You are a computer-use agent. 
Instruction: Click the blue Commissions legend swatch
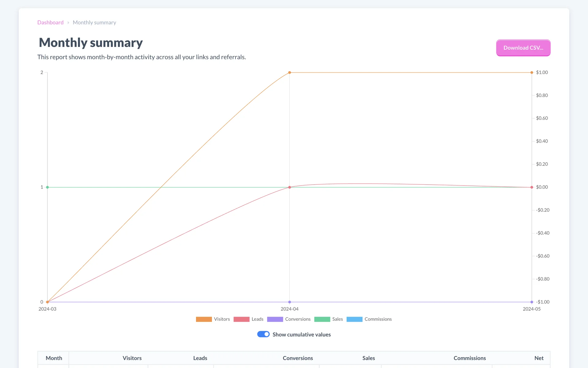coord(354,319)
